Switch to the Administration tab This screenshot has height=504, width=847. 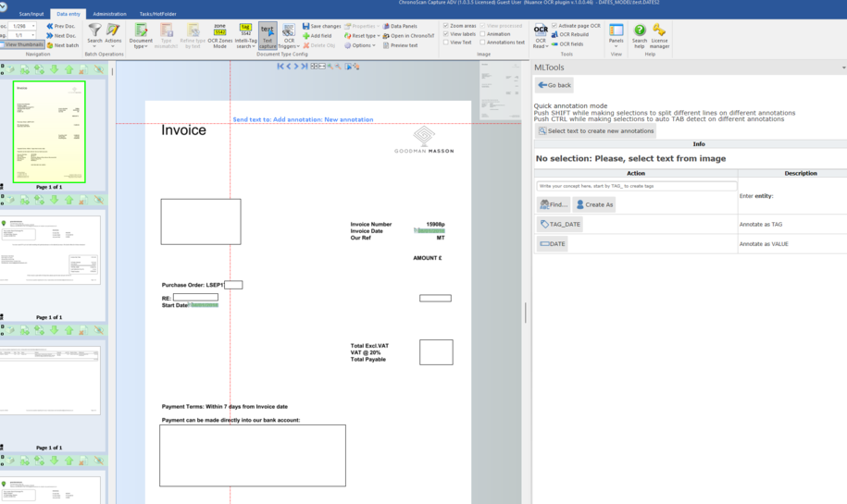tap(109, 14)
